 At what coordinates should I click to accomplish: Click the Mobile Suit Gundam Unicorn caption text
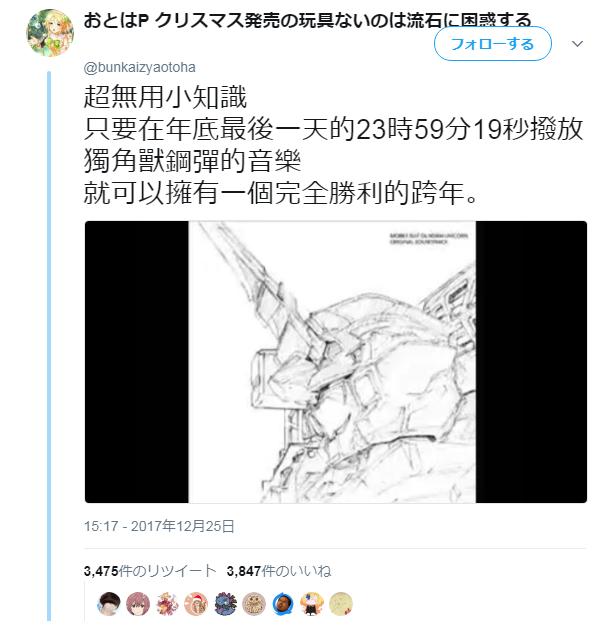click(x=429, y=238)
